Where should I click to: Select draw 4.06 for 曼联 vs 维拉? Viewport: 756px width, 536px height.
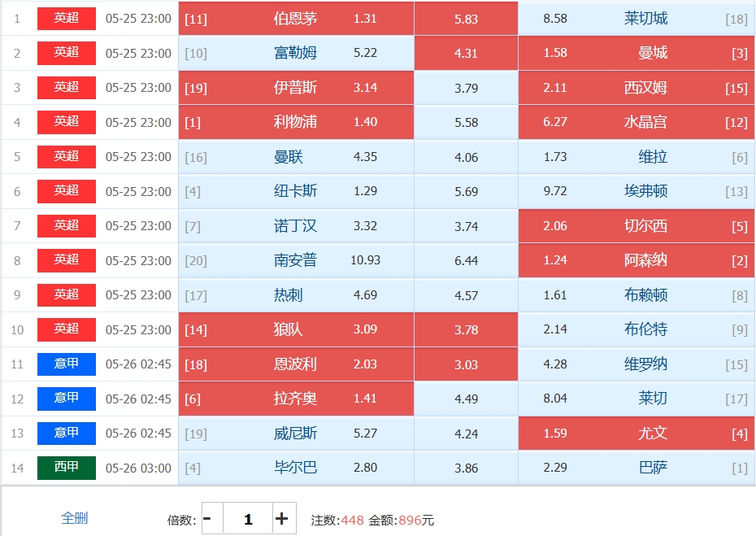(466, 157)
